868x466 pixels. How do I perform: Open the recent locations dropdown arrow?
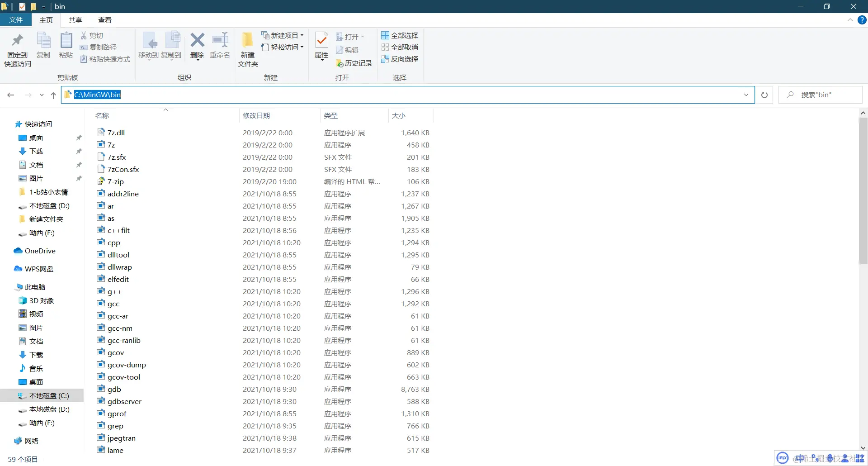(x=42, y=95)
